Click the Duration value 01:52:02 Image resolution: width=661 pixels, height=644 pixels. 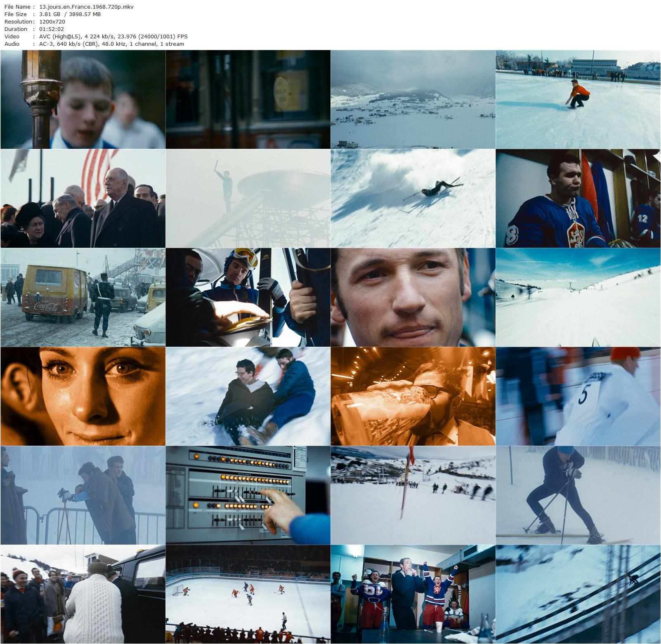pyautogui.click(x=51, y=29)
